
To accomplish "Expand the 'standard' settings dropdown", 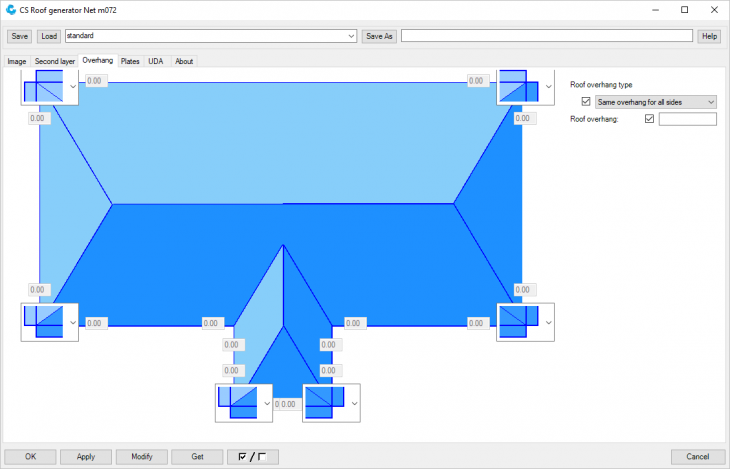I will tap(351, 36).
